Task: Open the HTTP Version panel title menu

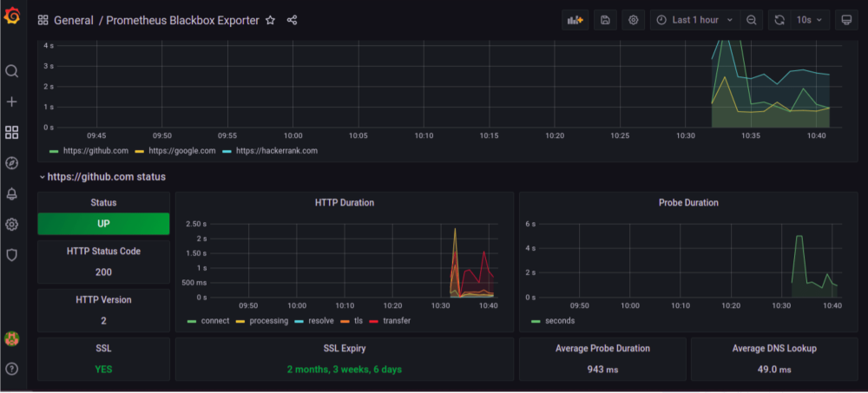Action: tap(103, 299)
